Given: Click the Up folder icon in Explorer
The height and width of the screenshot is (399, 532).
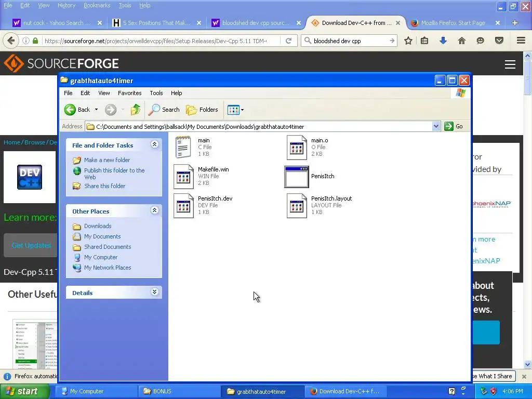Looking at the screenshot, I should click(136, 110).
